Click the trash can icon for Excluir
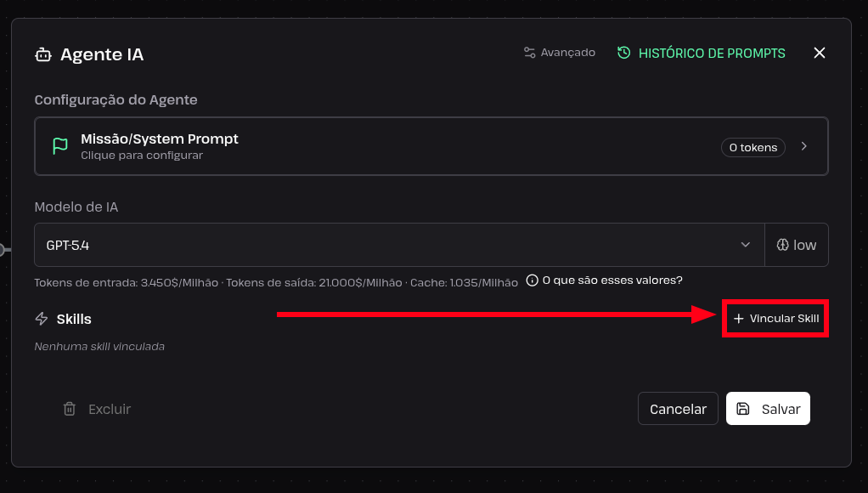868x493 pixels. tap(69, 409)
